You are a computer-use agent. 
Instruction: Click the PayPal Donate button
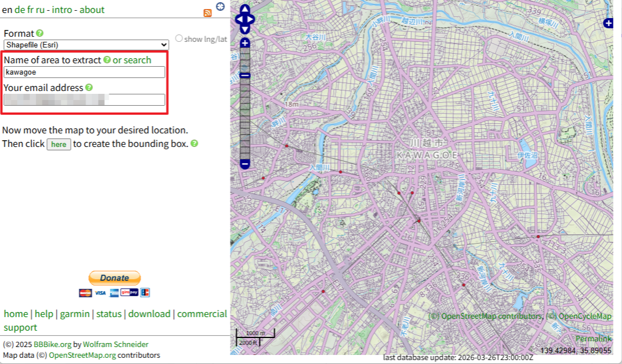pos(114,278)
